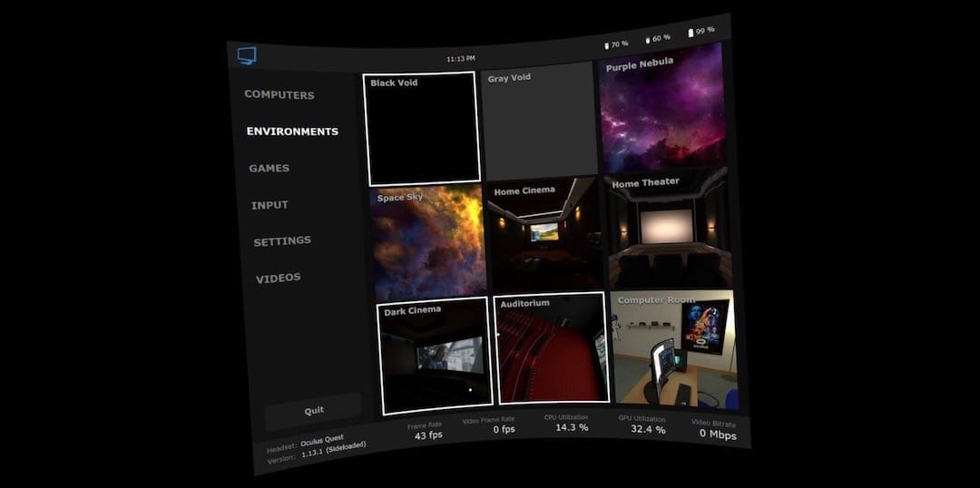Choose the Auditorium environment
The width and height of the screenshot is (980, 488).
click(x=552, y=347)
